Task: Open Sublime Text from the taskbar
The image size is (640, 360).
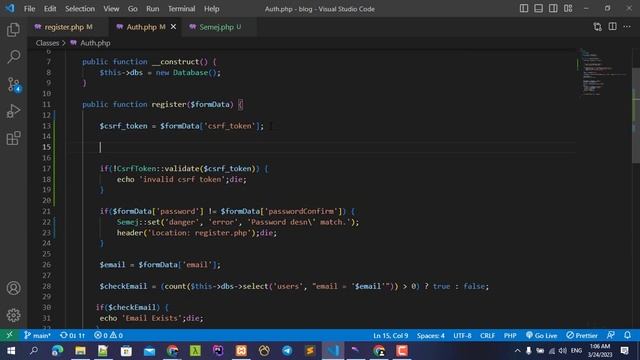Action: (x=310, y=351)
